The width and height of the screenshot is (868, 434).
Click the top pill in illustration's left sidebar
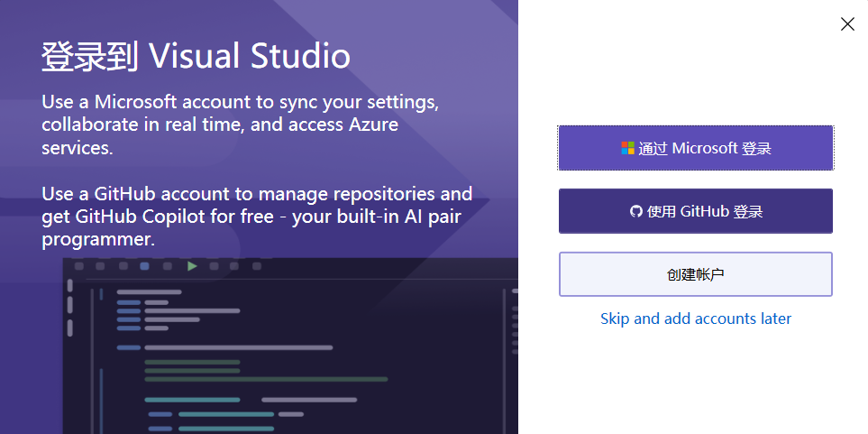[x=69, y=286]
